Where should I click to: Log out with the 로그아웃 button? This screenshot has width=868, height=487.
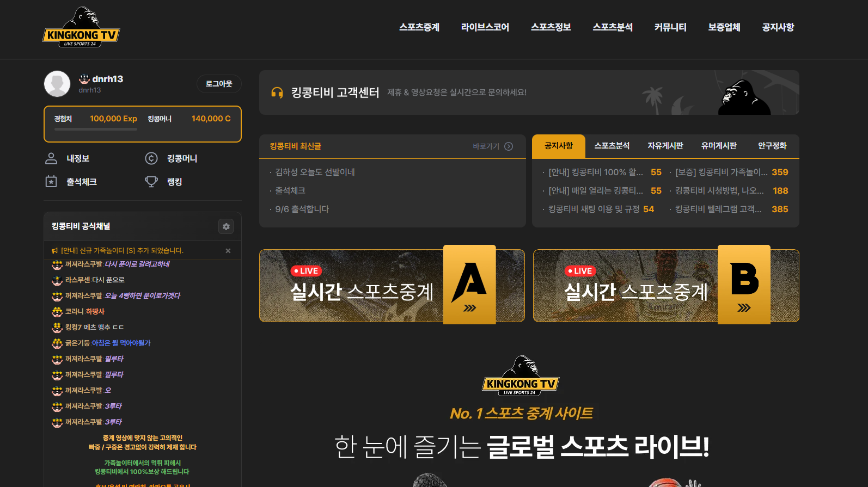tap(219, 84)
